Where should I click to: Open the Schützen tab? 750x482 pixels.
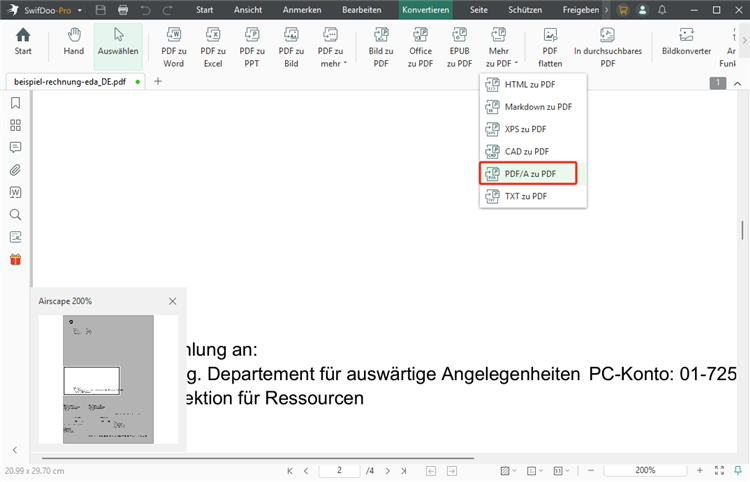(525, 10)
